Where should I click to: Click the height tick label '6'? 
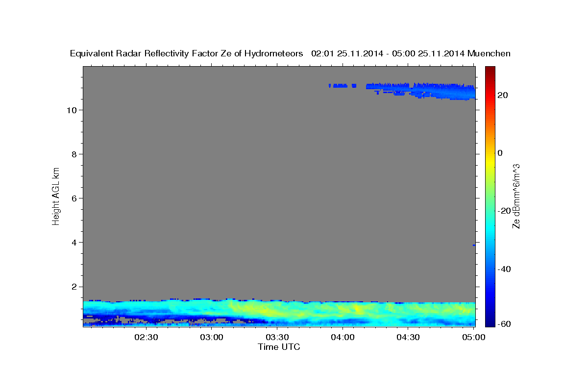click(x=75, y=198)
